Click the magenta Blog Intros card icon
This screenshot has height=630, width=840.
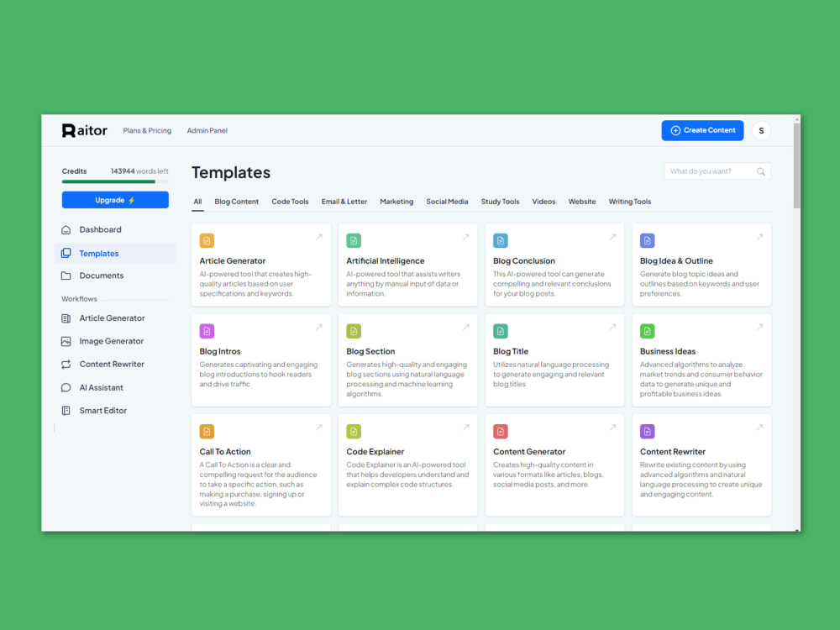[207, 331]
